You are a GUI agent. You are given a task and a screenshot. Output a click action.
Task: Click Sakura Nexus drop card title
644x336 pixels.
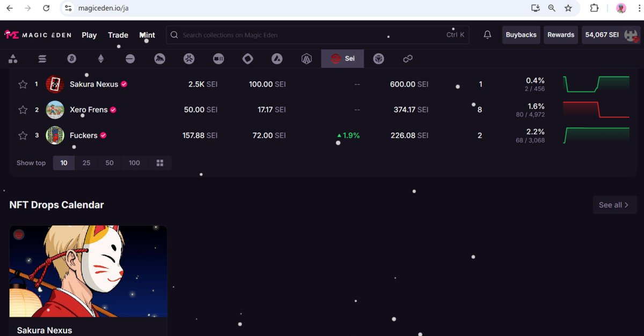[45, 330]
